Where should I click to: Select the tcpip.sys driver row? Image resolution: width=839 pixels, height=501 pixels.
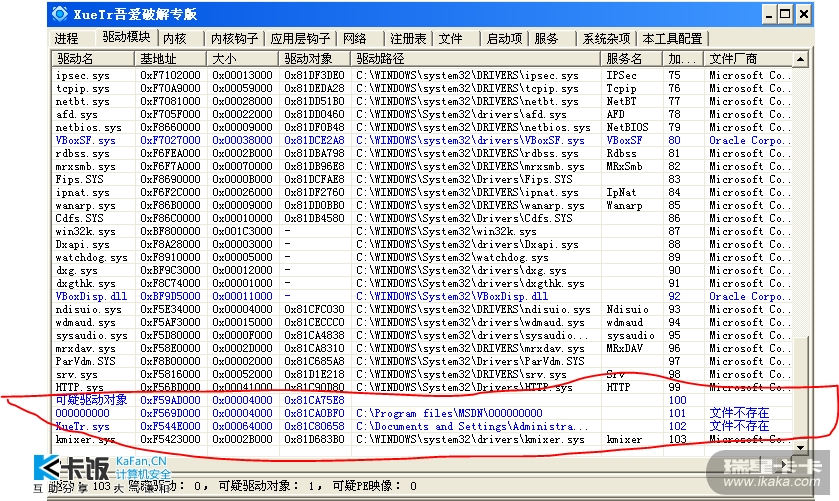point(422,88)
